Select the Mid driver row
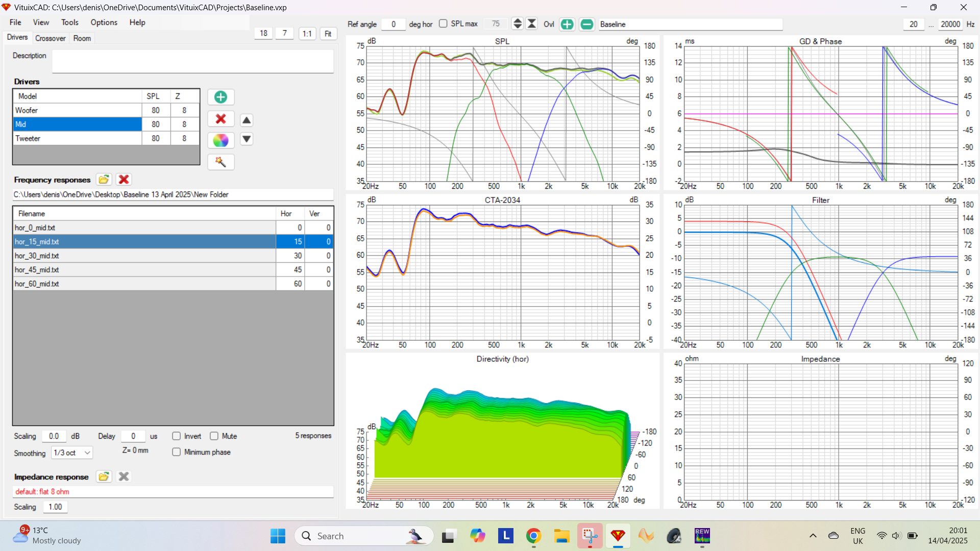Image resolution: width=980 pixels, height=551 pixels. click(106, 124)
